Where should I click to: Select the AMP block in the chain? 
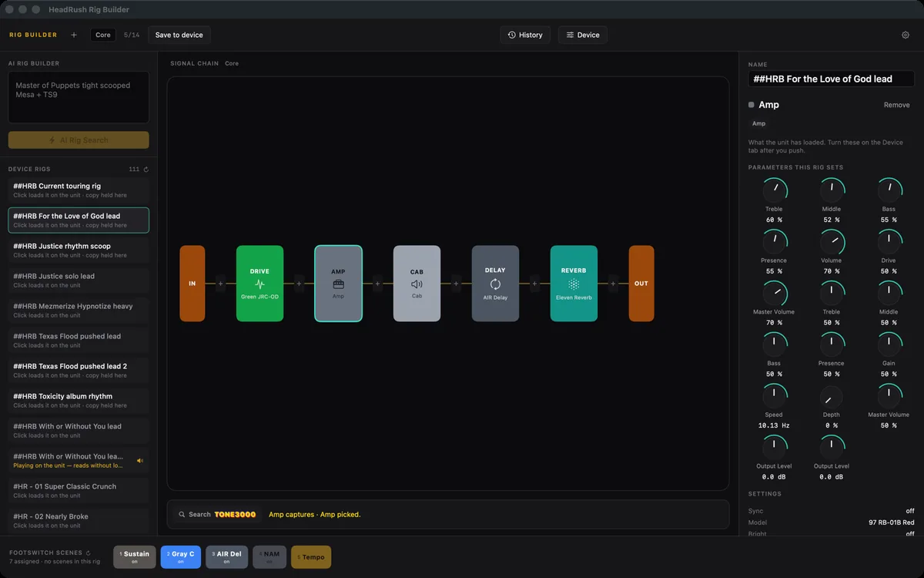(338, 284)
